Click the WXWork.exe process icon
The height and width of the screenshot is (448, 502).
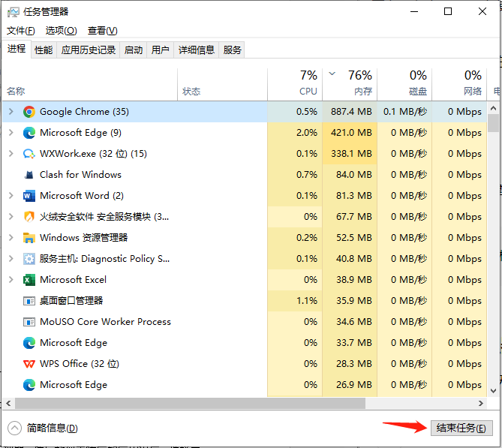[x=29, y=154]
